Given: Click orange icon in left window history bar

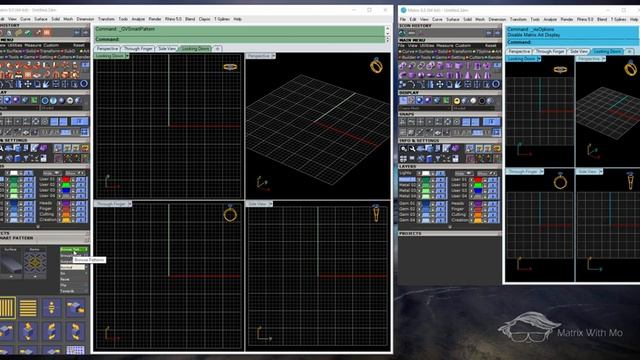Looking at the screenshot, I should coord(47,33).
